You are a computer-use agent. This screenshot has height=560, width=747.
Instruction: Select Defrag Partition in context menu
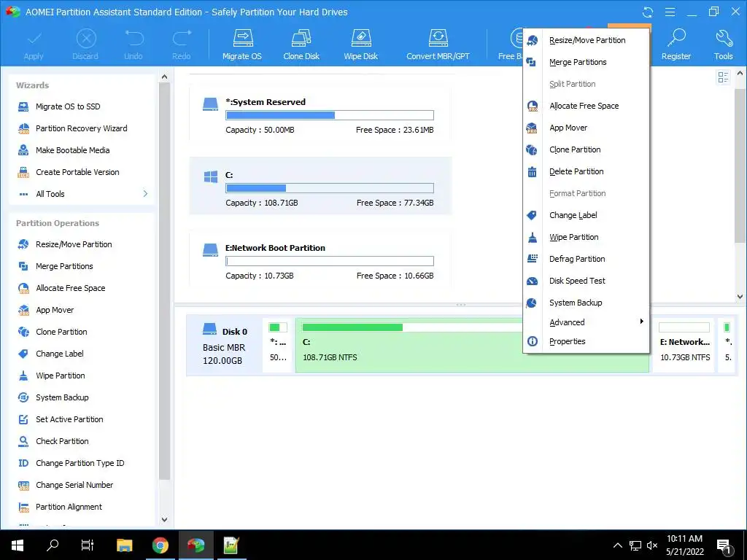pos(586,259)
